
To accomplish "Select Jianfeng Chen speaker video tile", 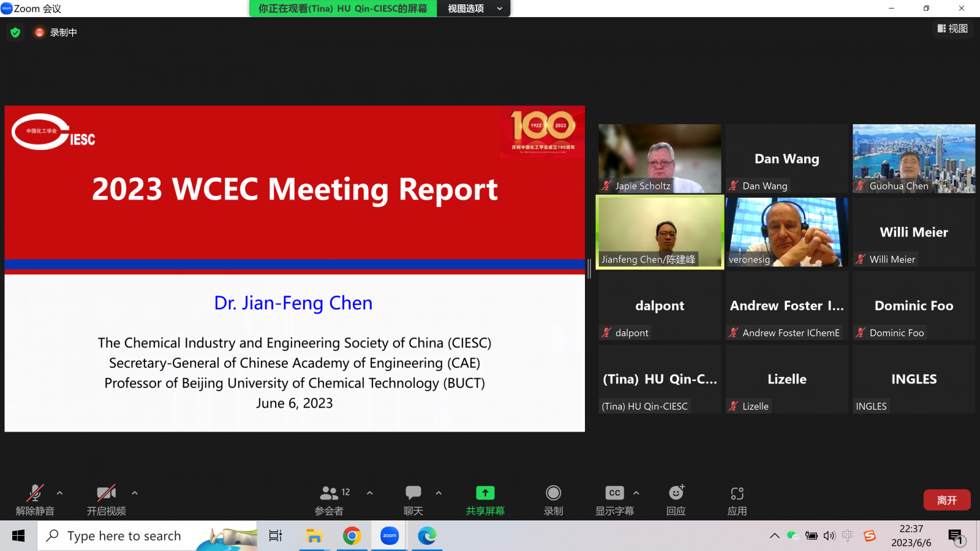I will pyautogui.click(x=660, y=232).
